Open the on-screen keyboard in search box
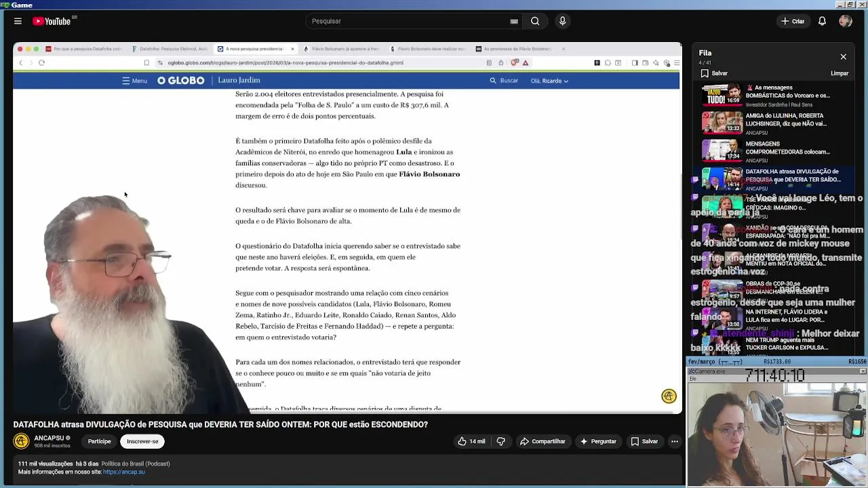This screenshot has height=488, width=868. click(x=514, y=21)
